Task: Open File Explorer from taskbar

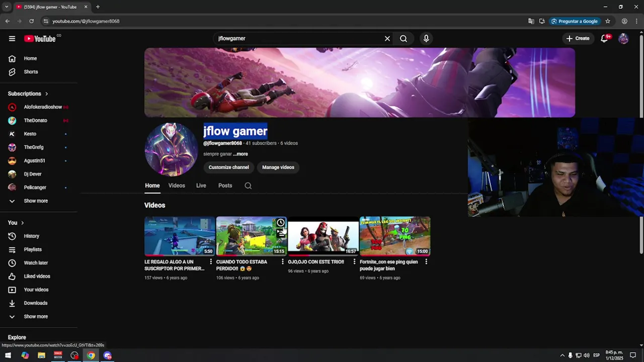Action: 41,355
